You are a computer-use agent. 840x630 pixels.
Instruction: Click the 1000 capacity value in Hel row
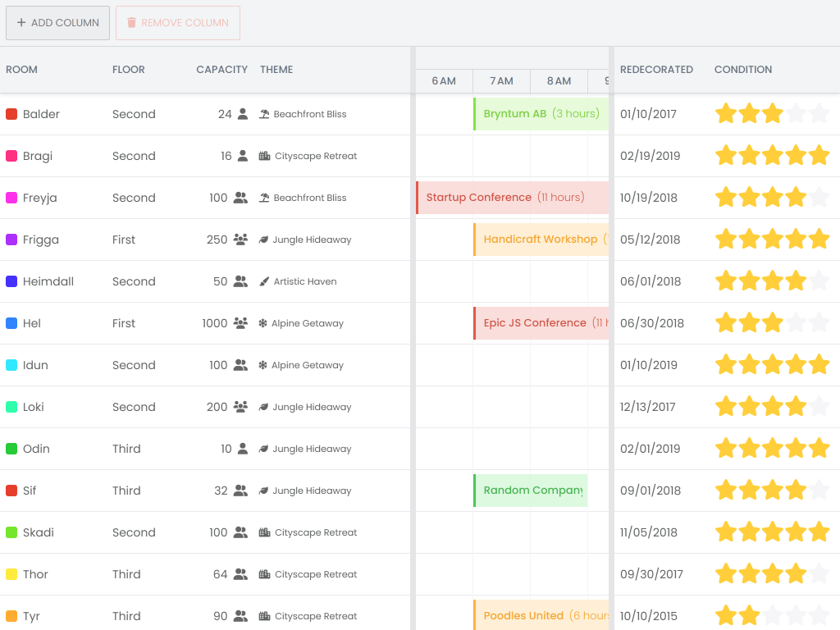[x=215, y=323]
